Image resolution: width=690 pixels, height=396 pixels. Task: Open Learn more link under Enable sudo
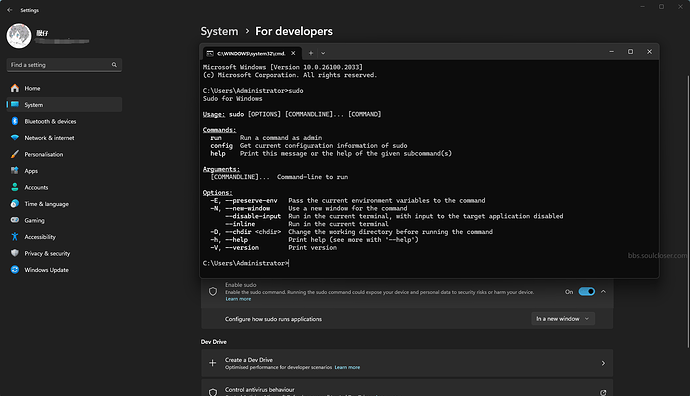(238, 299)
